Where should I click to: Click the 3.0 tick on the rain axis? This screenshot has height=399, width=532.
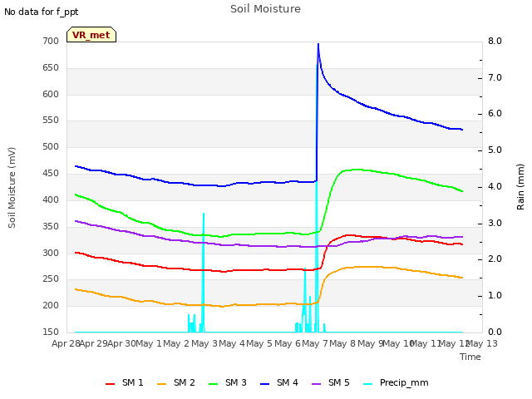495,224
